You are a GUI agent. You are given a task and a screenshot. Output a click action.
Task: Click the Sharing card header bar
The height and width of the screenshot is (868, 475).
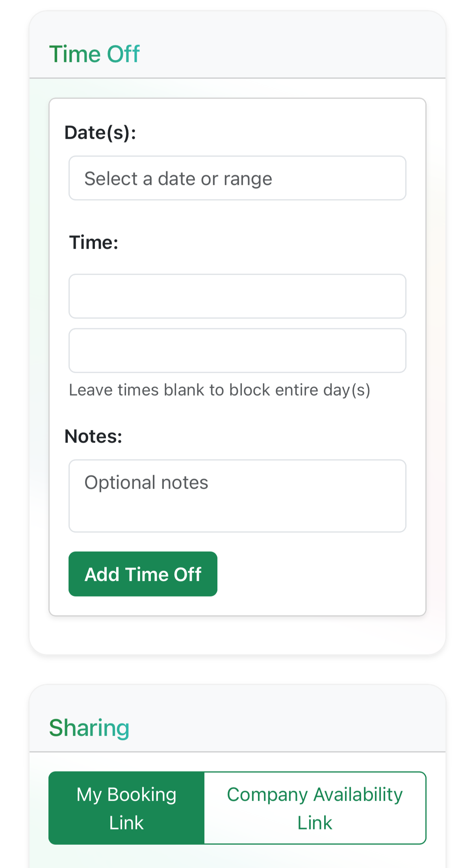pyautogui.click(x=237, y=719)
